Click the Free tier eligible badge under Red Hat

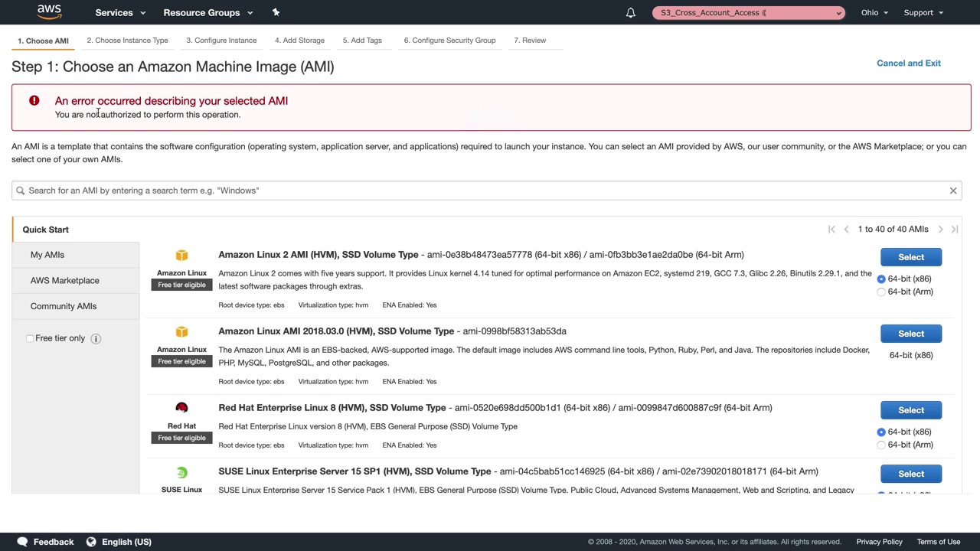click(x=181, y=438)
